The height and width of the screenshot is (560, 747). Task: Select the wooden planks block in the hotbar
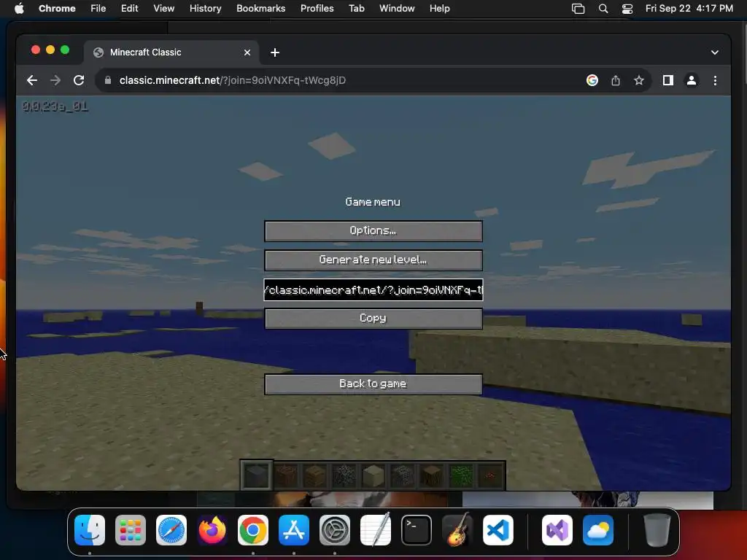coord(315,475)
